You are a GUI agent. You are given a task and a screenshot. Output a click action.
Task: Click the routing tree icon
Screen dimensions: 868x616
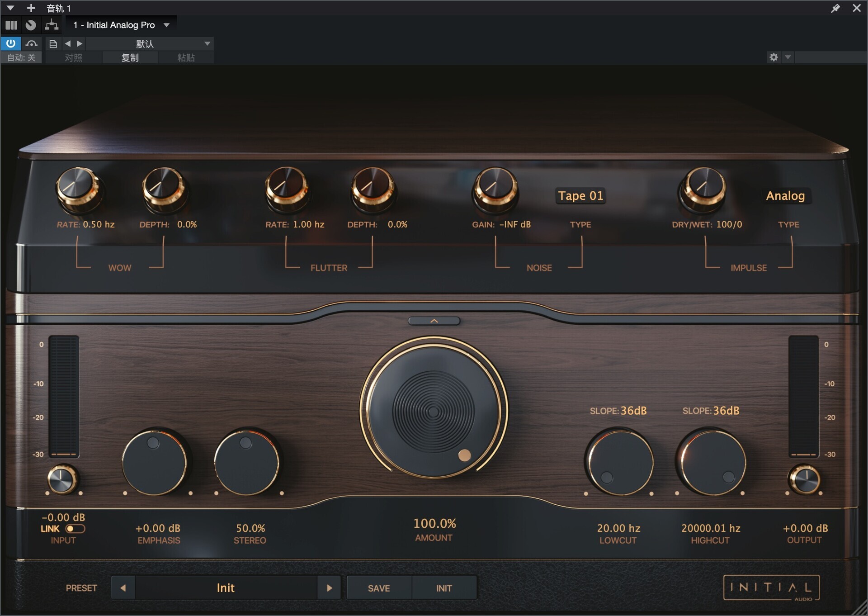click(52, 25)
